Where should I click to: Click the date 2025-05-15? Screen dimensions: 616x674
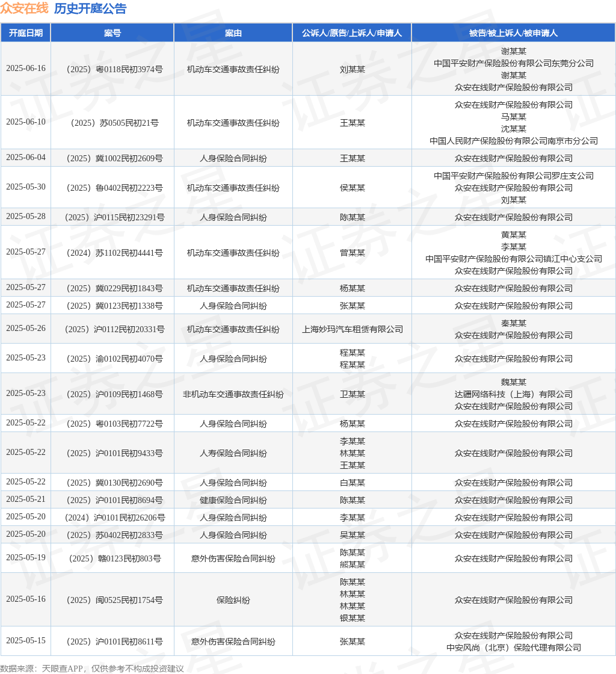[26, 640]
